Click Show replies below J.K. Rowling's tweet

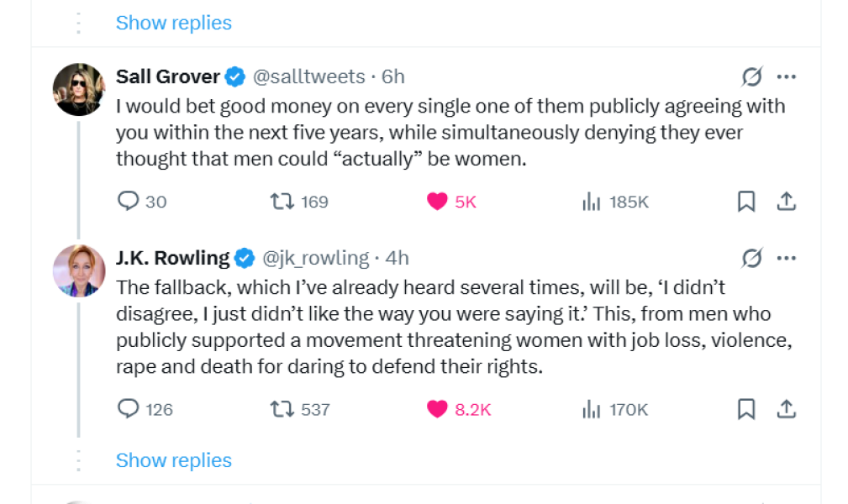click(173, 459)
